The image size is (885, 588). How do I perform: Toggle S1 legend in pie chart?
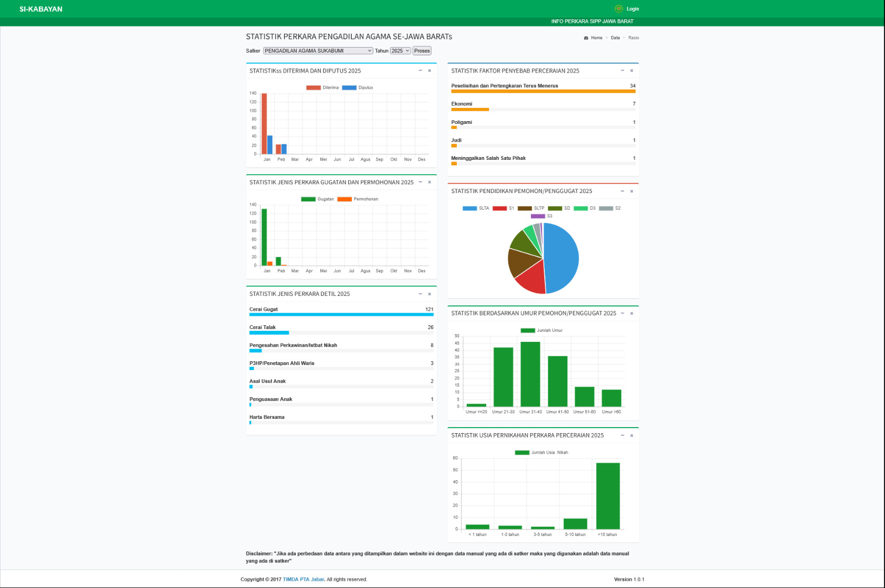coord(503,209)
